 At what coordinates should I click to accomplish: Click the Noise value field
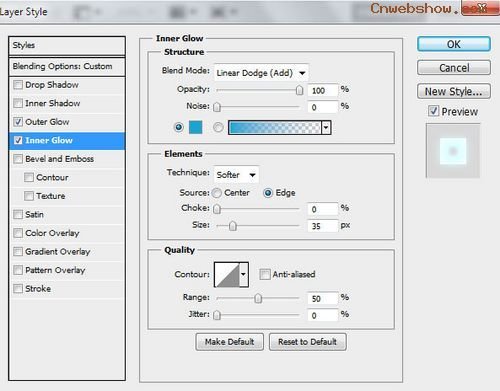click(x=323, y=107)
